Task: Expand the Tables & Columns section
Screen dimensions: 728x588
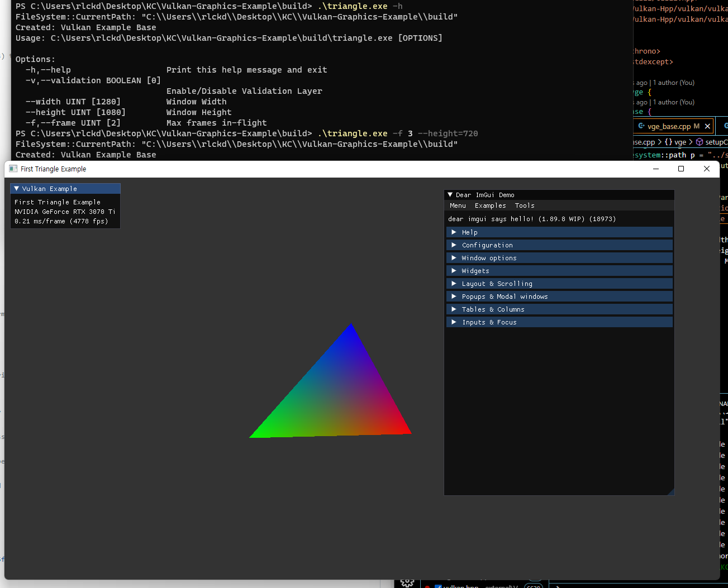Action: 559,309
